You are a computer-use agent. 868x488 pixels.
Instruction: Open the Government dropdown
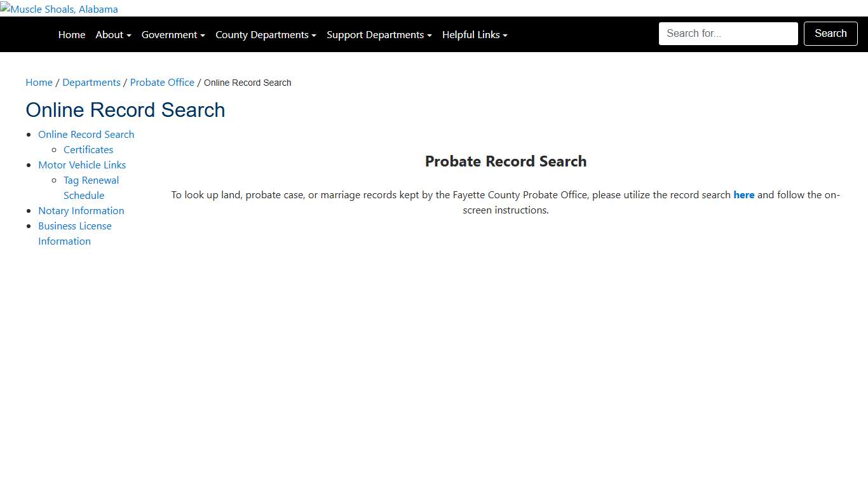click(x=172, y=34)
